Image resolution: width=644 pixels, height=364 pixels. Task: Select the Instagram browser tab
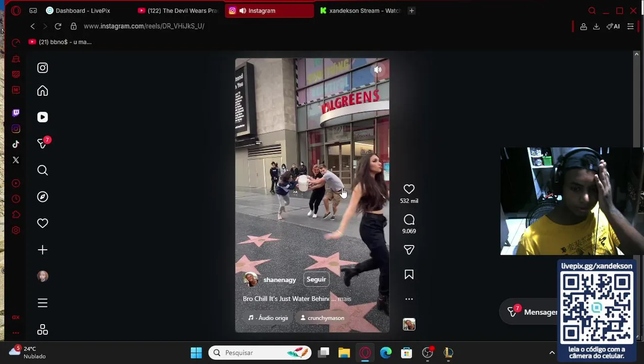(269, 11)
